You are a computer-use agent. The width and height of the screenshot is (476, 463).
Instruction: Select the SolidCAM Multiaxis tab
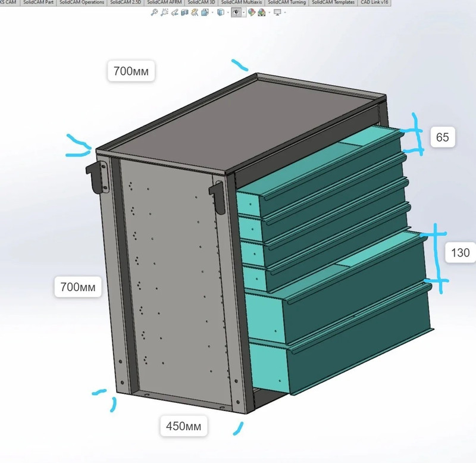[x=241, y=2]
